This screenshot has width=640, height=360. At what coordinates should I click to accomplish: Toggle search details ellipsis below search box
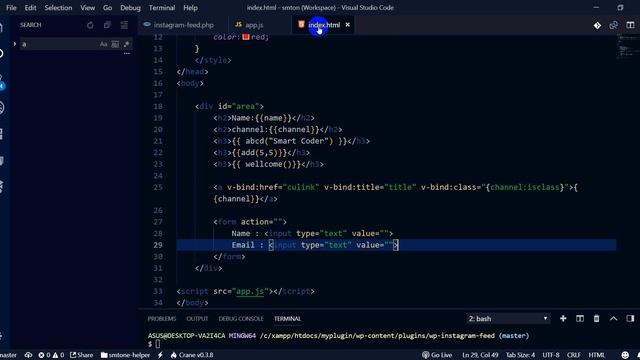point(127,53)
